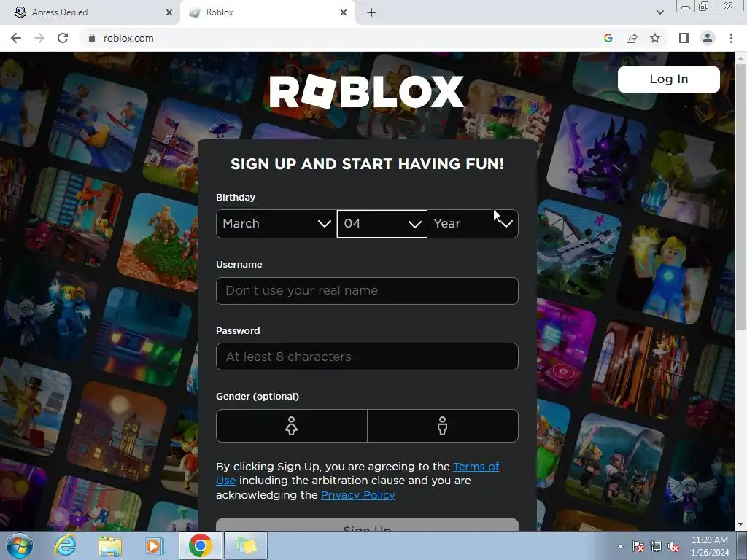Click the purple dragon game thumbnail
747x560 pixels.
[x=597, y=153]
